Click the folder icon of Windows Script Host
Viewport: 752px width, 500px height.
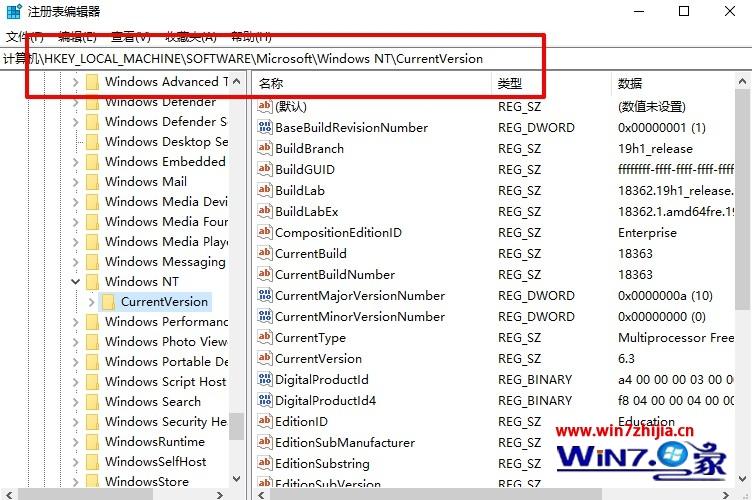point(93,382)
